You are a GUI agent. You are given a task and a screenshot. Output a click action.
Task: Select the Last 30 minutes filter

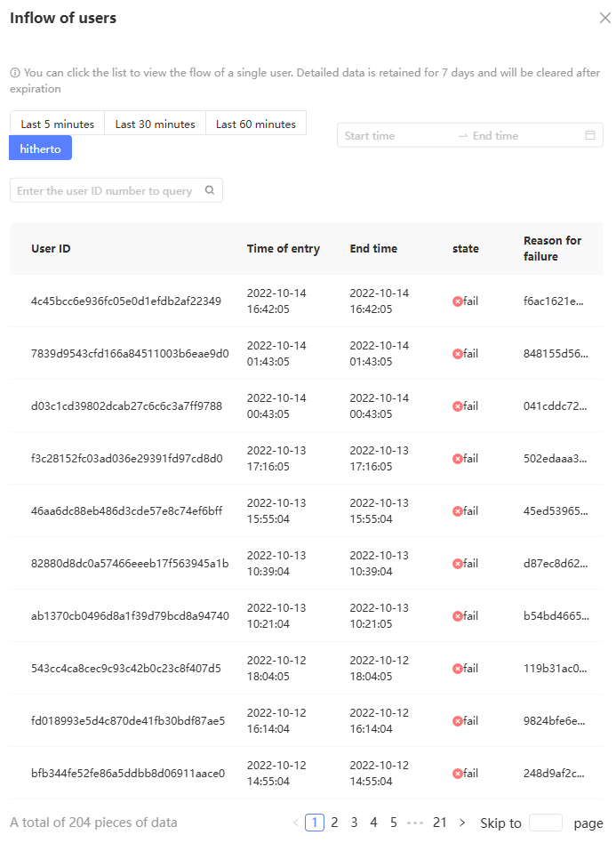pos(155,124)
